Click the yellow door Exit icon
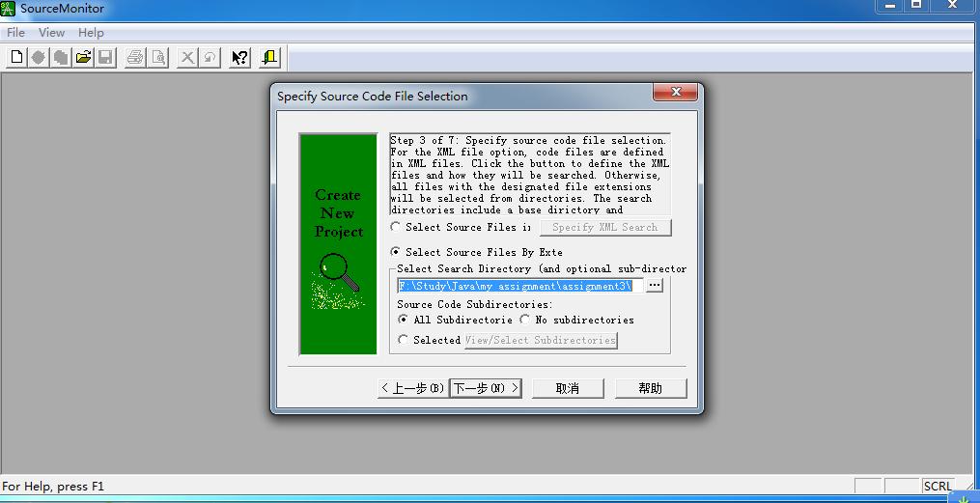The width and height of the screenshot is (980, 503). [269, 58]
